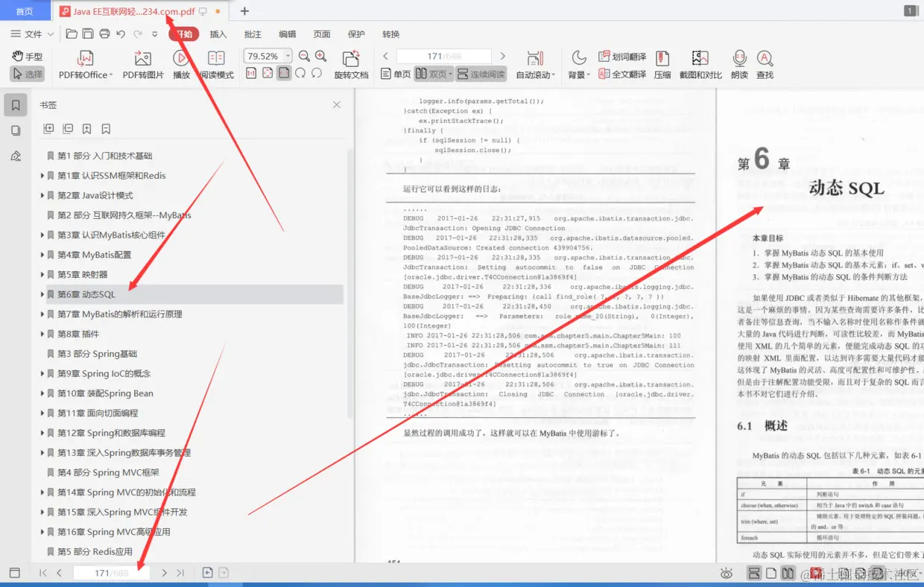
Task: Toggle the fit-width view icon
Action: click(x=284, y=73)
